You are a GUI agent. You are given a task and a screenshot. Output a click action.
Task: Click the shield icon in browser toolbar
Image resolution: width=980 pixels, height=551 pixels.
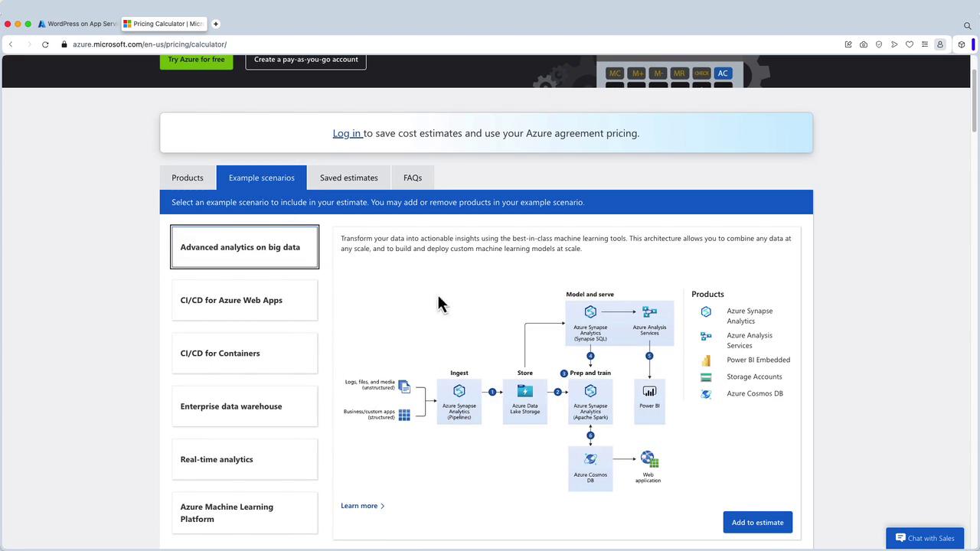(879, 44)
